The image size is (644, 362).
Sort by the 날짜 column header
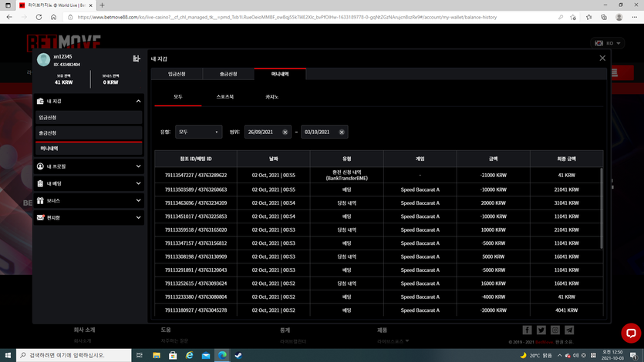click(x=274, y=159)
